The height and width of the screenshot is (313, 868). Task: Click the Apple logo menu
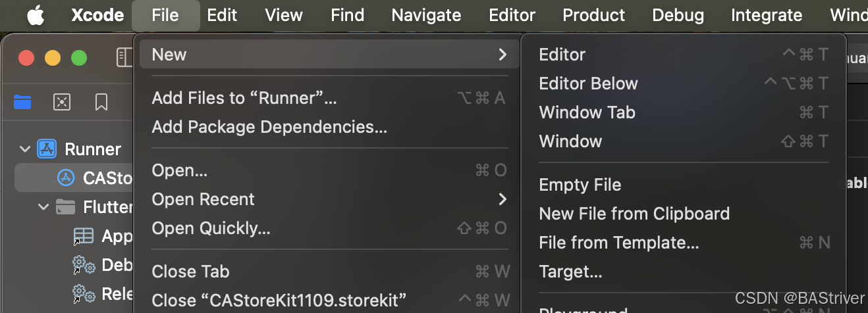[36, 15]
